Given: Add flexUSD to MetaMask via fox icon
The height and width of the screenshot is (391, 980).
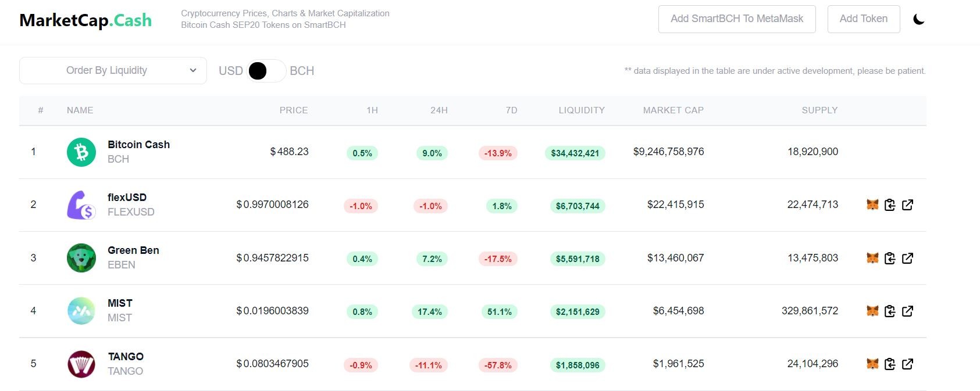Looking at the screenshot, I should tap(872, 205).
